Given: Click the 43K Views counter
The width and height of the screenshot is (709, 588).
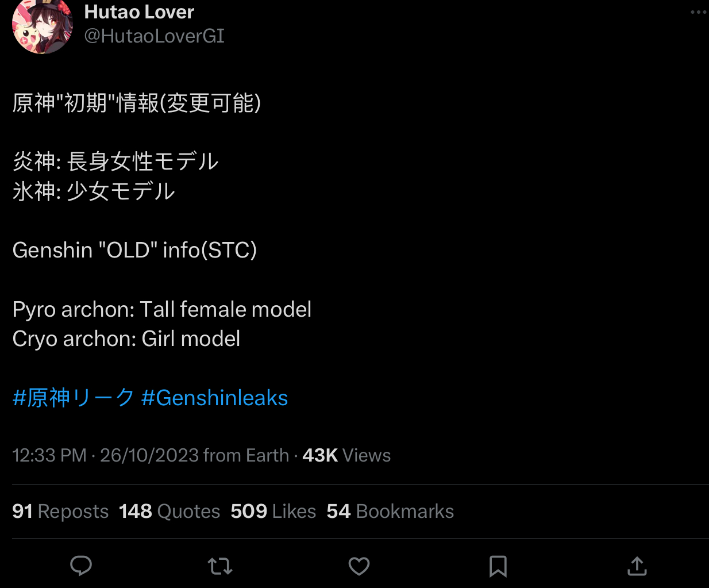Looking at the screenshot, I should click(x=346, y=455).
